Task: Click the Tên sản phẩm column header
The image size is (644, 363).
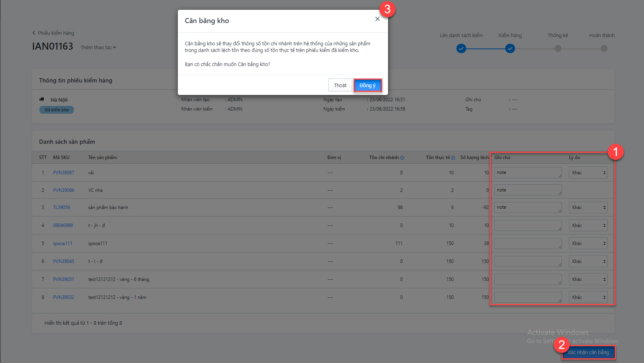Action: [102, 157]
